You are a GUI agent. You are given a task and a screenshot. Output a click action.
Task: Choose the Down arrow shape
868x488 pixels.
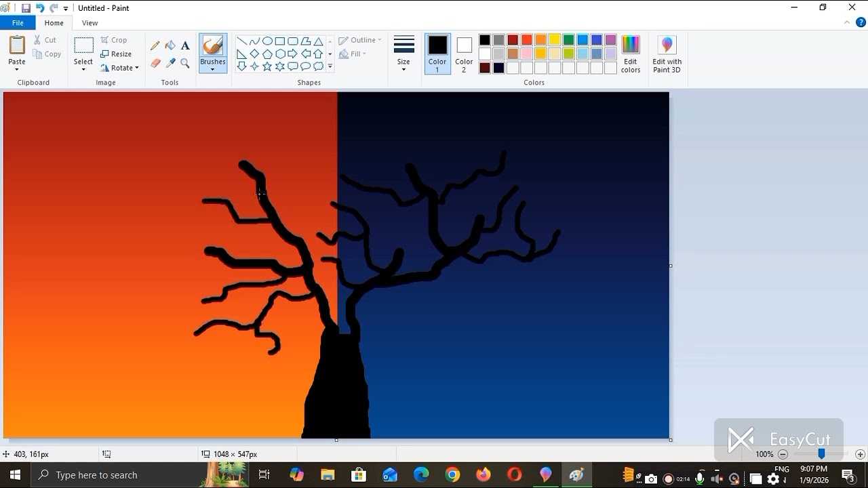pos(241,66)
